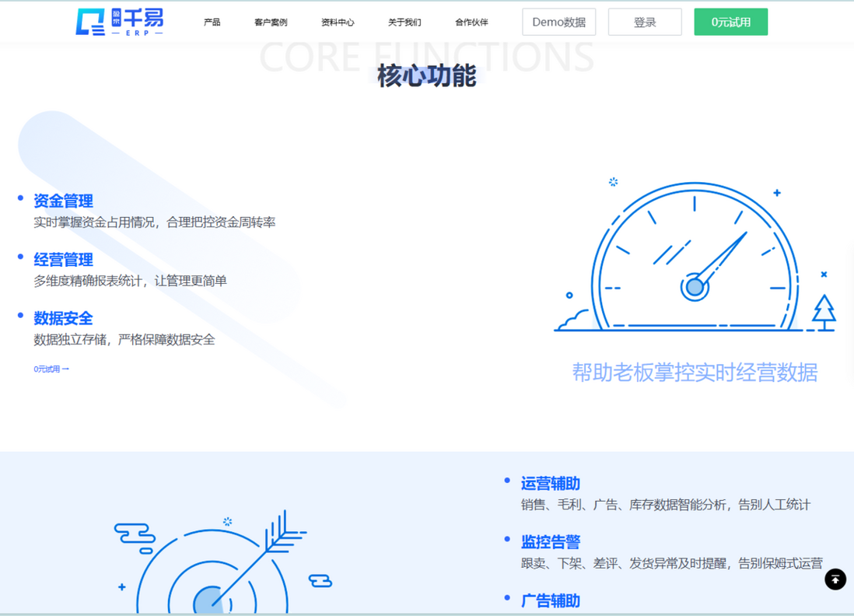Select 合作伙伴 in the top navigation

pos(471,23)
